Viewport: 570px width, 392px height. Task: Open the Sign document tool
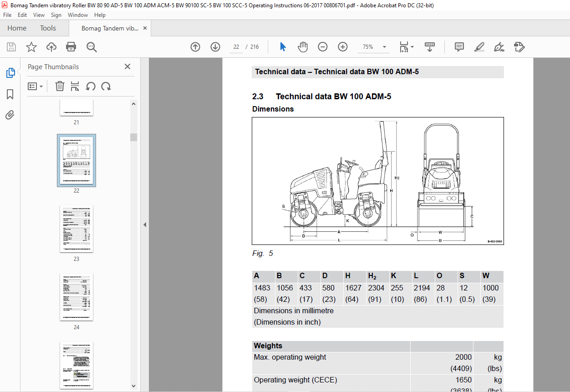pyautogui.click(x=499, y=47)
